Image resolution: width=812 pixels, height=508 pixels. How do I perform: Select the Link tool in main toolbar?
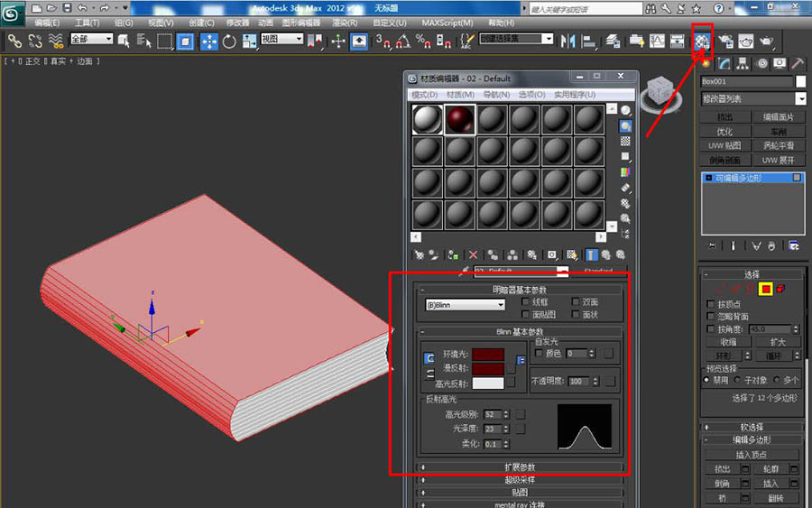(14, 41)
